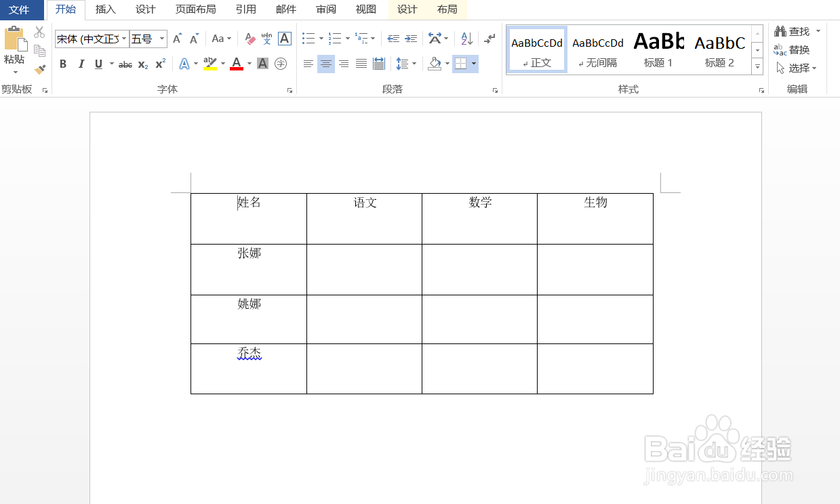This screenshot has width=840, height=504.
Task: Justify the paragraph text
Action: 361,64
